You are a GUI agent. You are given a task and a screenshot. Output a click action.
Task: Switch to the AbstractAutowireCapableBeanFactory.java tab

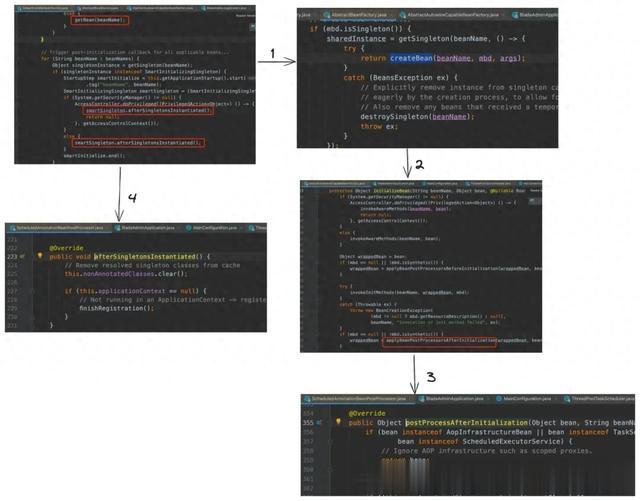(x=450, y=15)
